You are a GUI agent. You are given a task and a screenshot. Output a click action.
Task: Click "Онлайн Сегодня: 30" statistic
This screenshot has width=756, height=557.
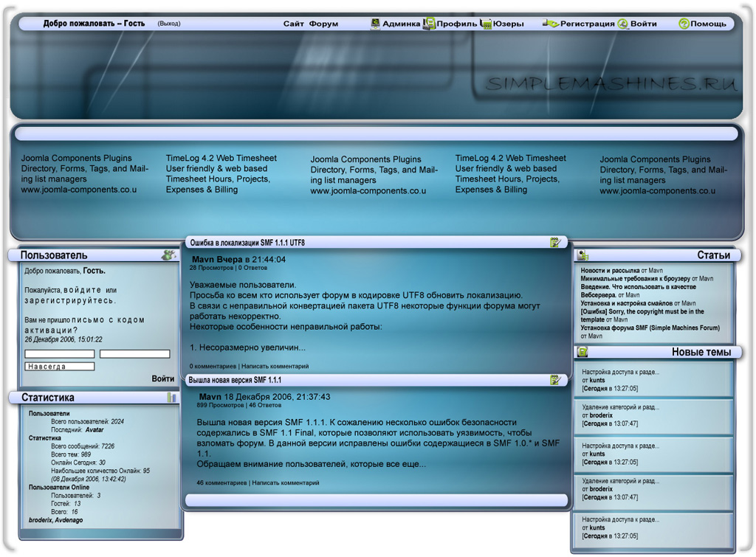coord(78,463)
